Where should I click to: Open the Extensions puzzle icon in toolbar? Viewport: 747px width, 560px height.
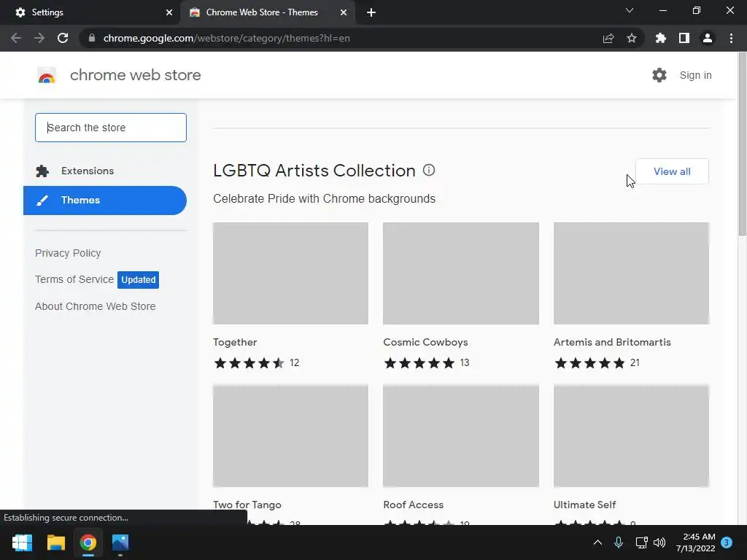(661, 38)
